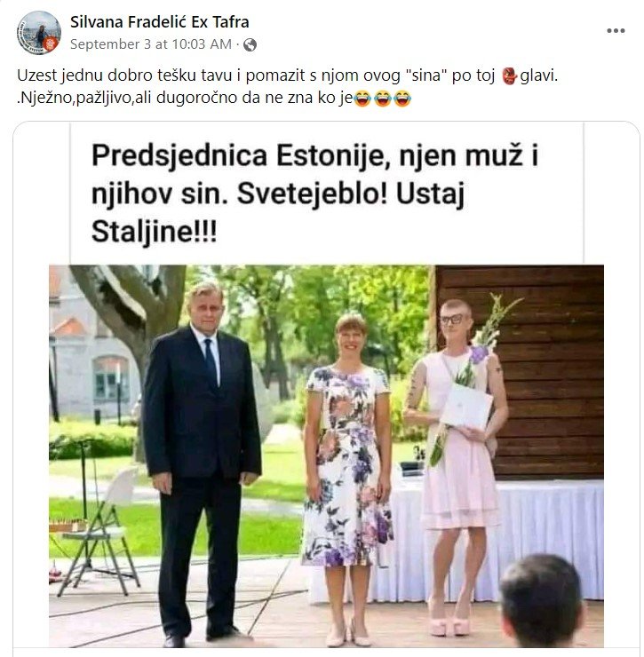Open the profile of Silvana Fradelić Ex Tafra
Image resolution: width=644 pixels, height=657 pixels.
[x=159, y=22]
